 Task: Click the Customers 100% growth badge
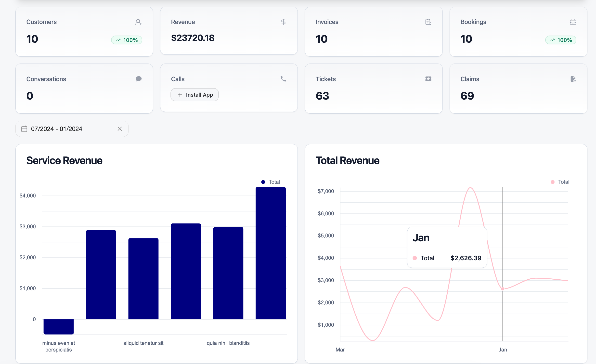point(127,40)
